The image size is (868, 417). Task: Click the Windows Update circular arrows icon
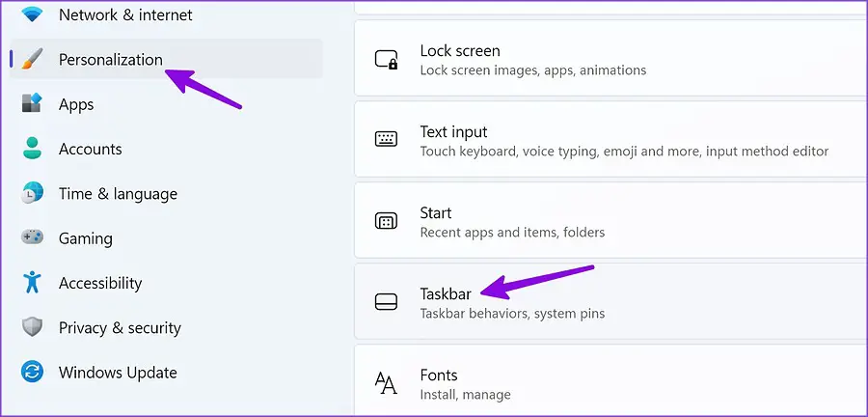click(32, 373)
